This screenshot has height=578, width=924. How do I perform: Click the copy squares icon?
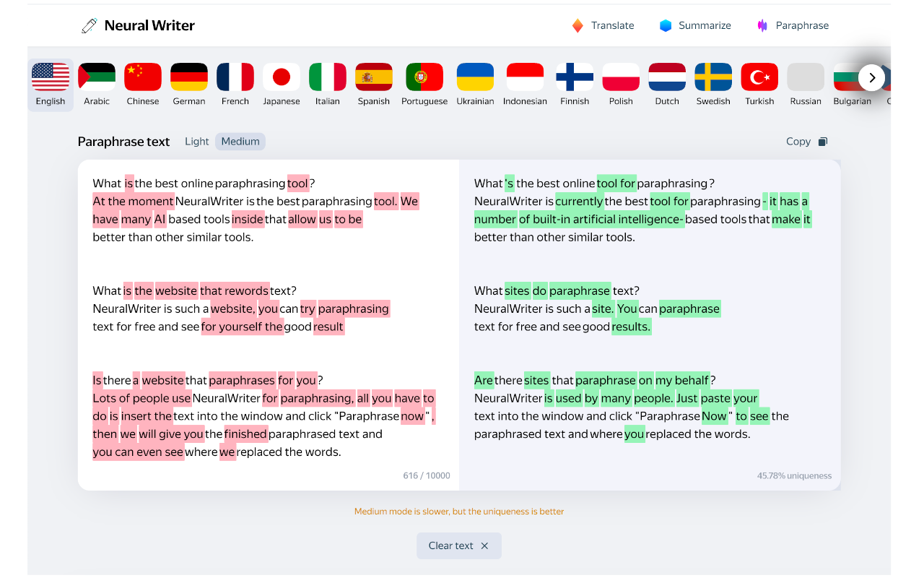[822, 142]
